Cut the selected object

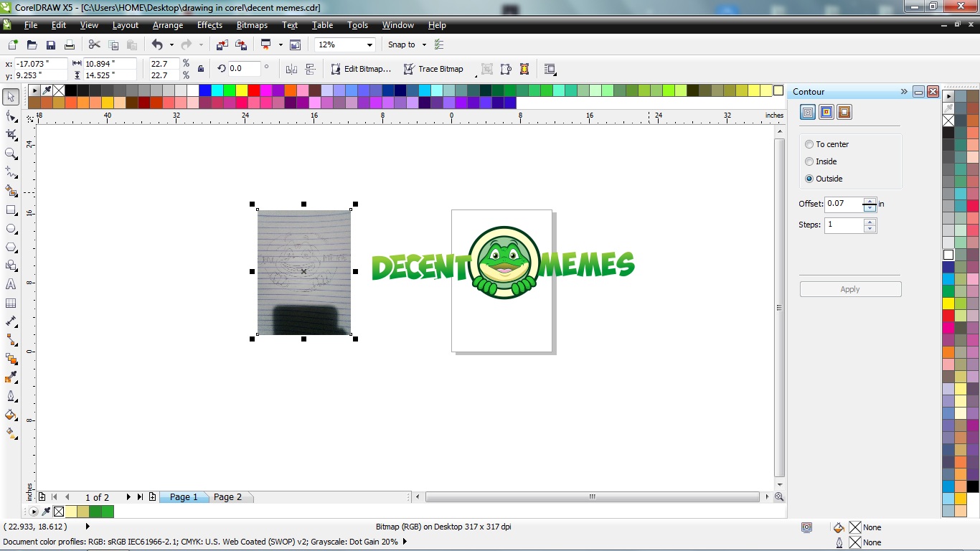95,44
